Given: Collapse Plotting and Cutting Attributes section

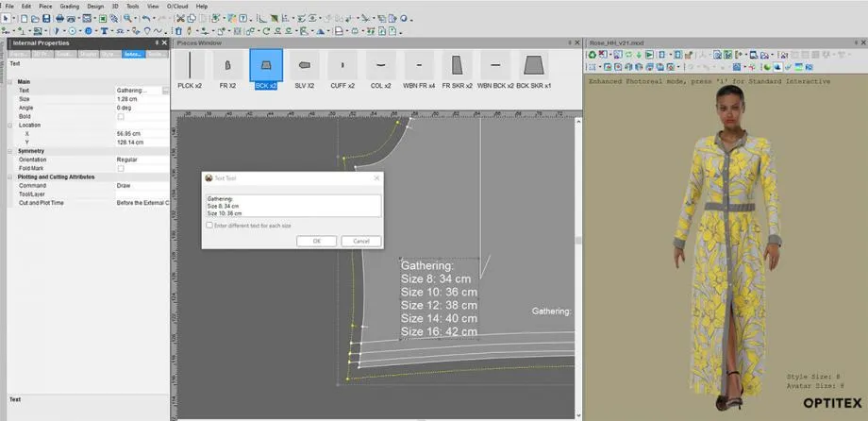Looking at the screenshot, I should [10, 177].
